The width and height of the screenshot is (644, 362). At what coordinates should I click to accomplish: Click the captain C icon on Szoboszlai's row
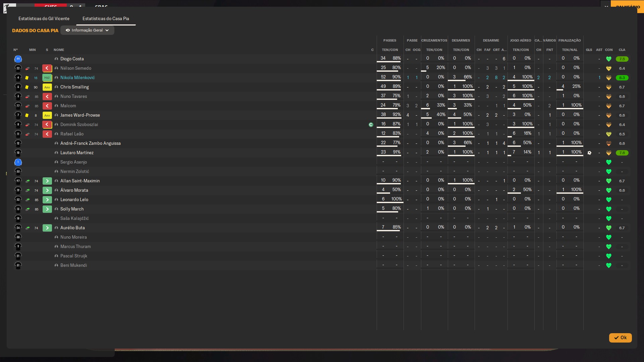(x=371, y=125)
